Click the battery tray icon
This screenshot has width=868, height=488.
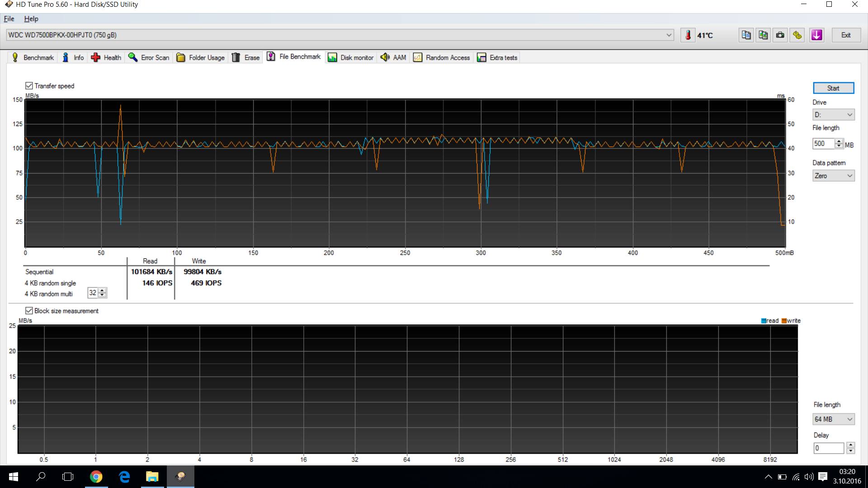click(x=782, y=477)
